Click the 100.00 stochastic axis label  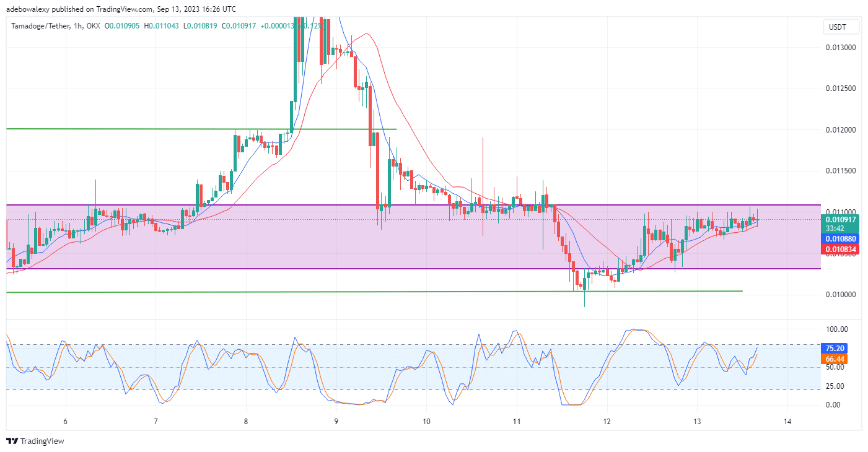coord(836,329)
